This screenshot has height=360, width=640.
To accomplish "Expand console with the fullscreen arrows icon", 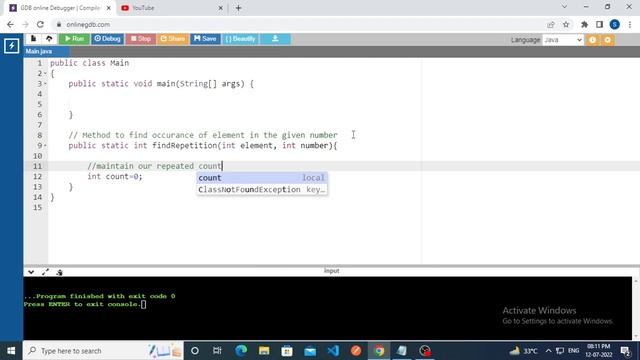I will pos(45,272).
